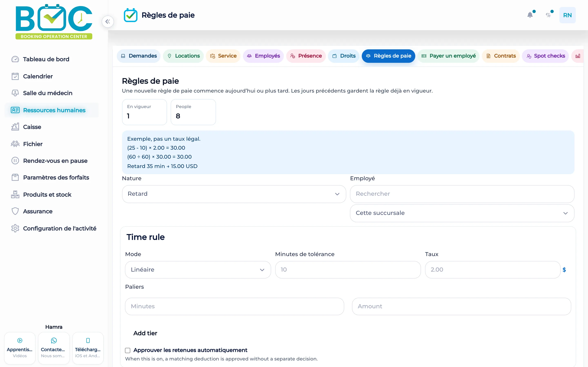Image resolution: width=588 pixels, height=367 pixels.
Task: Open WhatsApp Contacte shortcut
Action: pyautogui.click(x=54, y=348)
